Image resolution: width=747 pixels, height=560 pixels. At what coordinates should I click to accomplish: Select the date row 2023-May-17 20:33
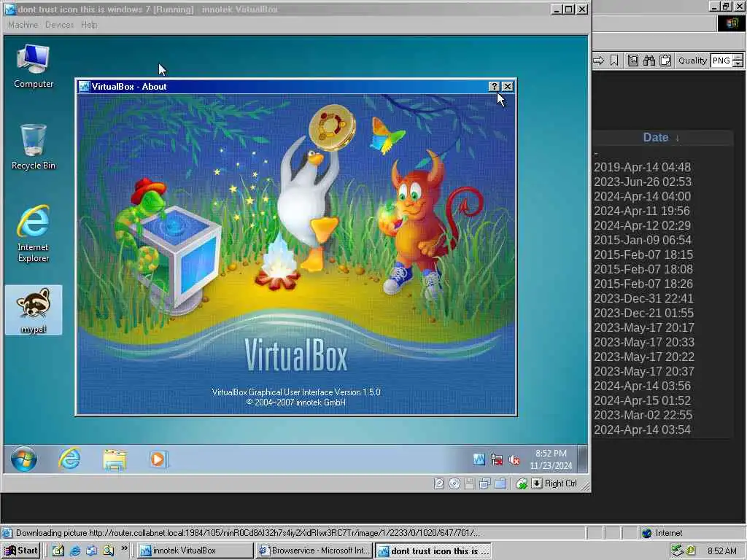point(644,343)
